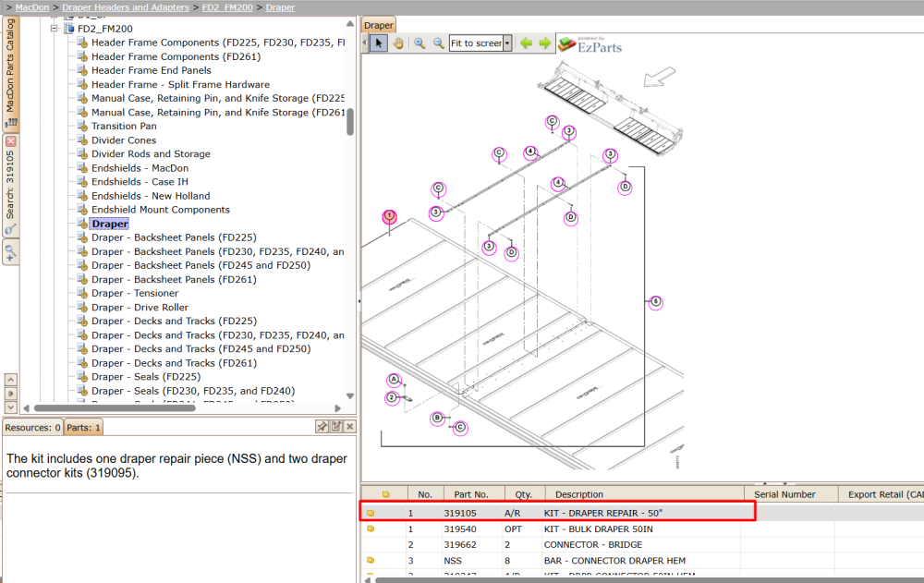Viewport: 924px width, 583px height.
Task: Open the MacDon Parts Catalog side tab
Action: (x=10, y=72)
